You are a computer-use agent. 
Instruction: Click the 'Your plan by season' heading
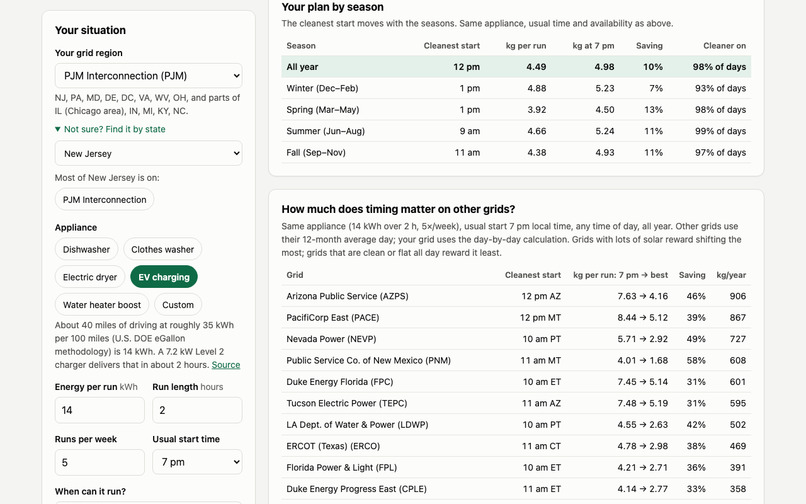click(333, 7)
